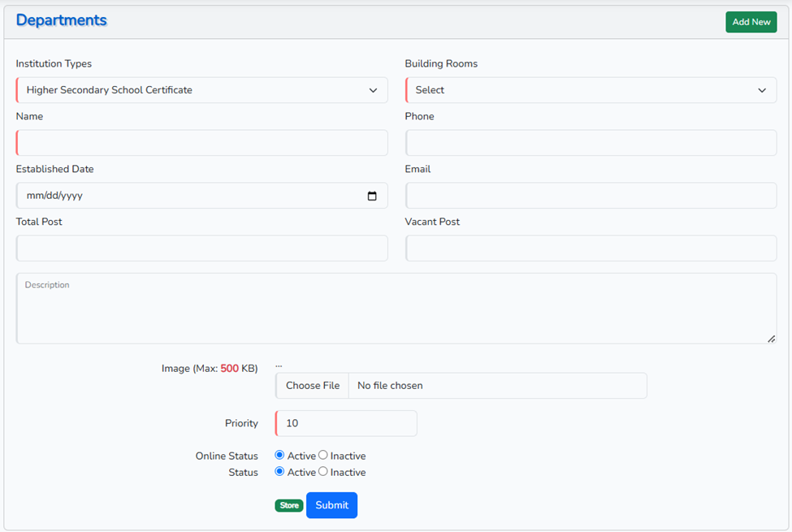The height and width of the screenshot is (532, 792).
Task: Open the Institution Types dropdown
Action: 201,90
